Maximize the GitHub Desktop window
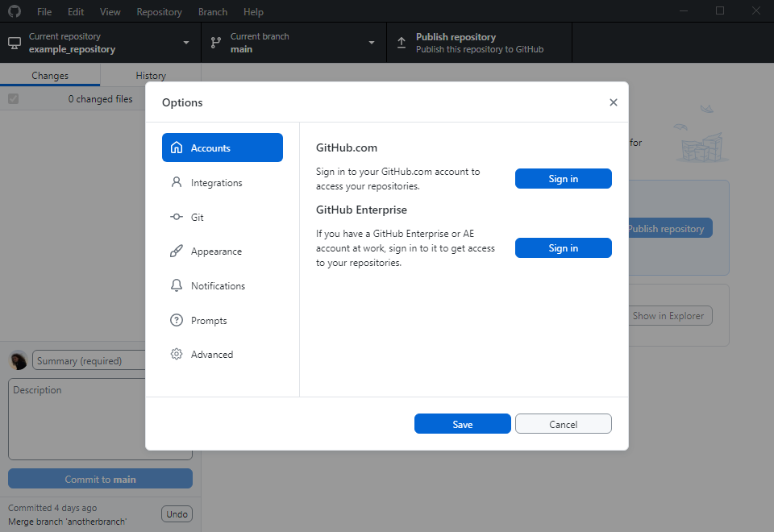The image size is (774, 532). (x=720, y=10)
